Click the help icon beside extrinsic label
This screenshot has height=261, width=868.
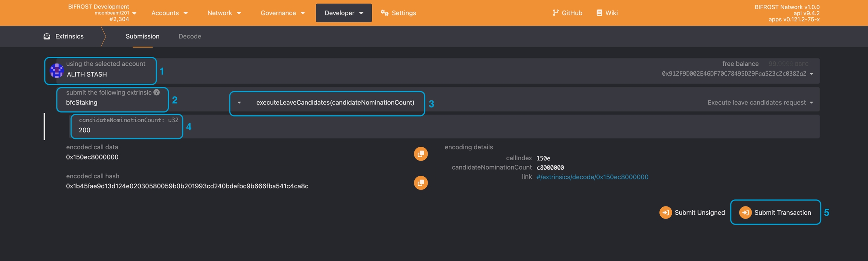click(x=157, y=92)
